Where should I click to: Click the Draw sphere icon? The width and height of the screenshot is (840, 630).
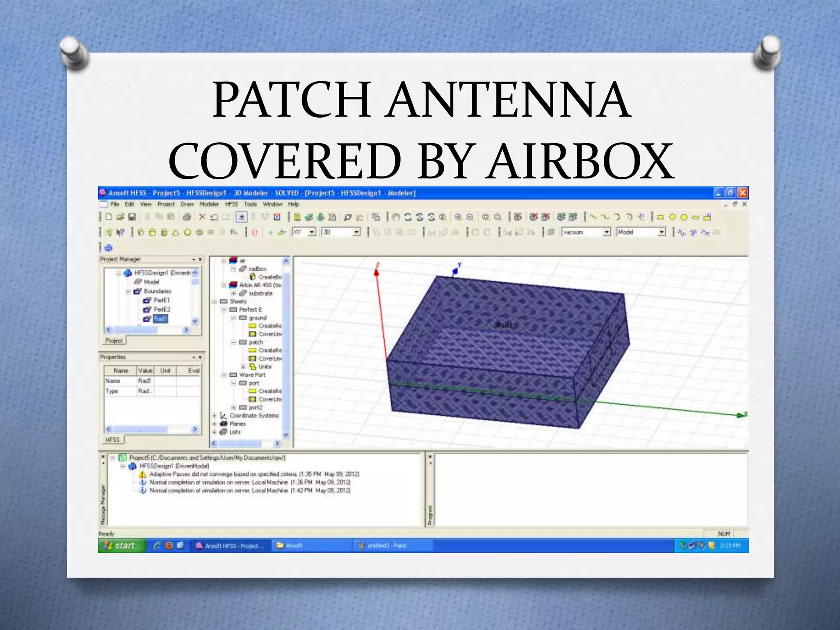tap(187, 233)
